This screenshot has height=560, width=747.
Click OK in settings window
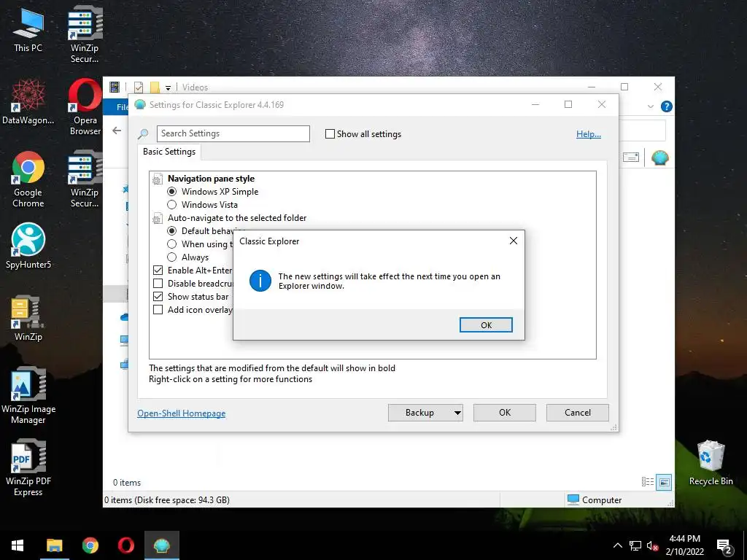(505, 413)
